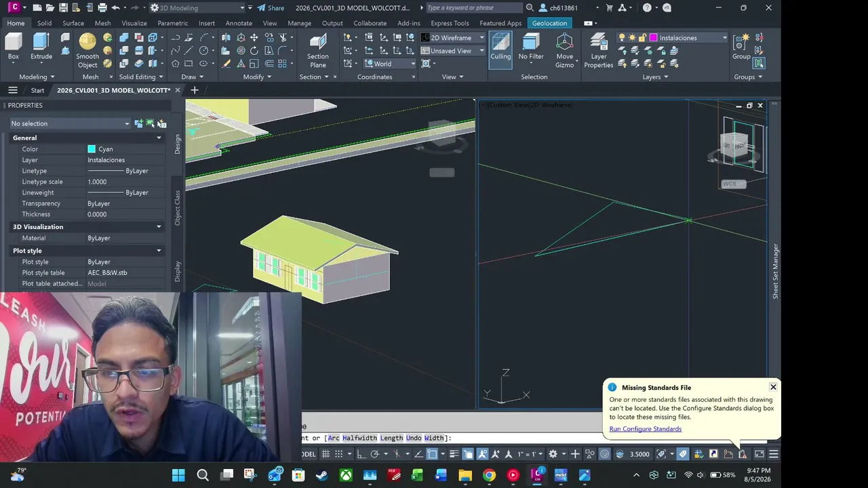Pick the Polygon draw tool

176,63
